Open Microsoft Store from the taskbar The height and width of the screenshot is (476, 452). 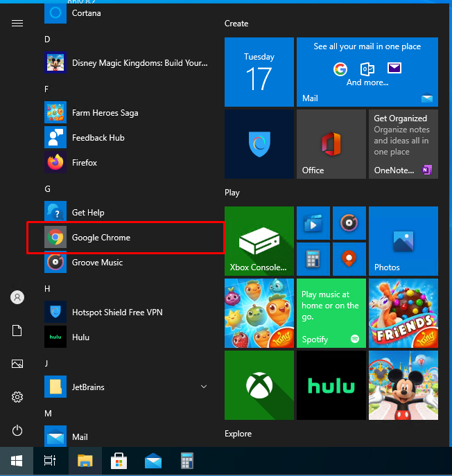[119, 461]
